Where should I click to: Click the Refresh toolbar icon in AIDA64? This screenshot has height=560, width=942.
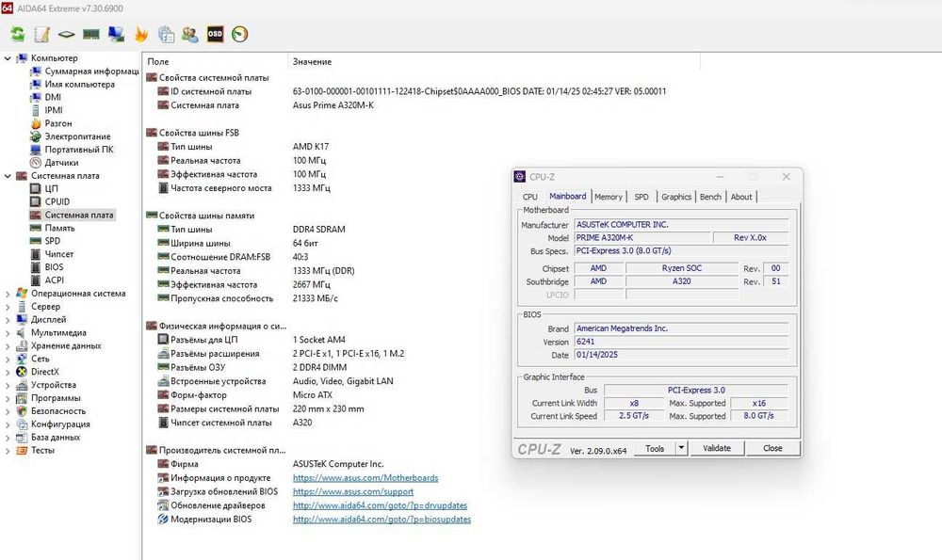17,34
